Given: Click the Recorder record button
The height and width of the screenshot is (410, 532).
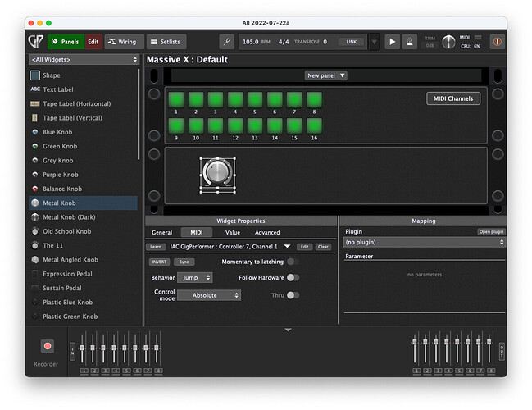Looking at the screenshot, I should pos(48,346).
